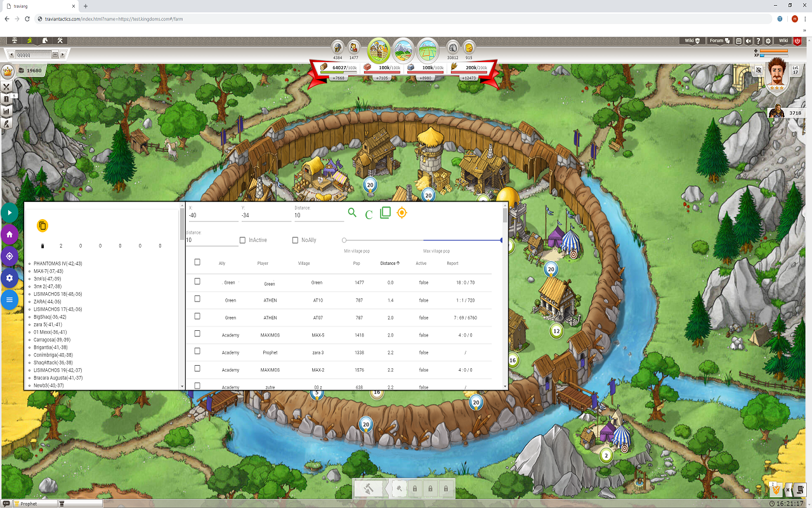Select PHANTOMAS IV(-42,-43) in the farm list
The width and height of the screenshot is (812, 508).
click(x=58, y=264)
